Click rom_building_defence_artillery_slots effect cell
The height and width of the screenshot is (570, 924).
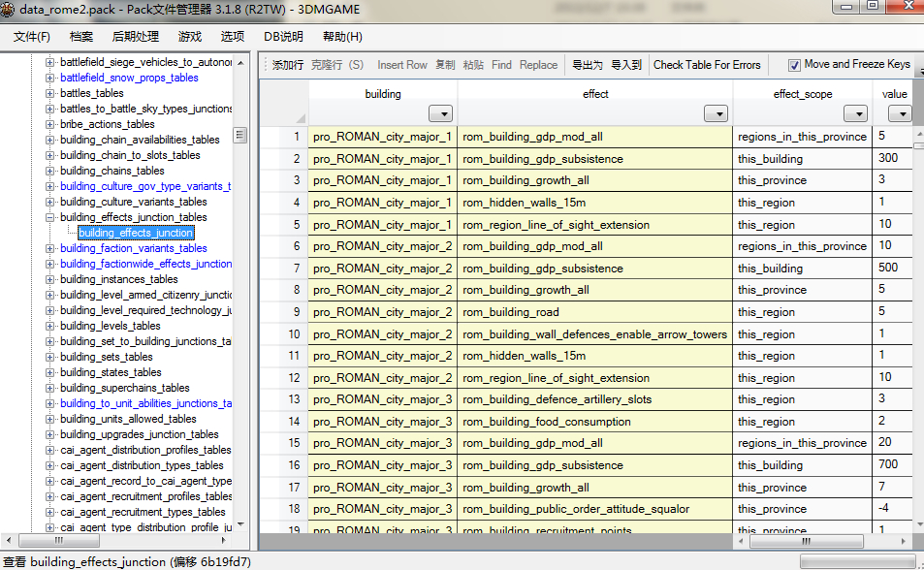[x=595, y=399]
